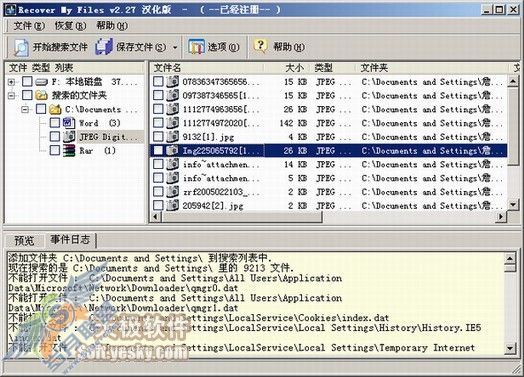The image size is (524, 377).
Task: Click the file icon of 205942[2].jpg
Action: tap(172, 205)
